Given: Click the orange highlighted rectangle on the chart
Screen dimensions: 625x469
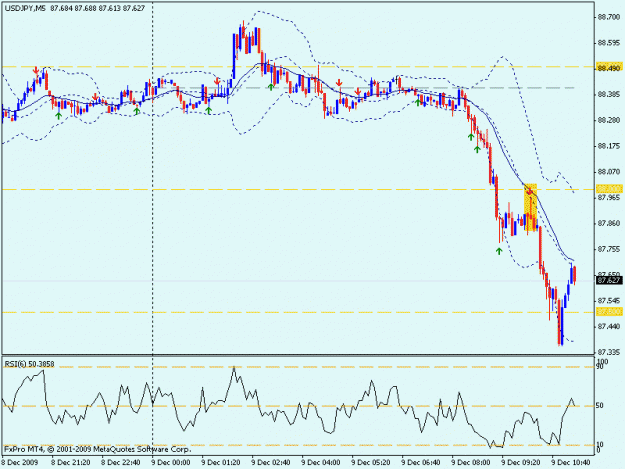Looking at the screenshot, I should [530, 207].
